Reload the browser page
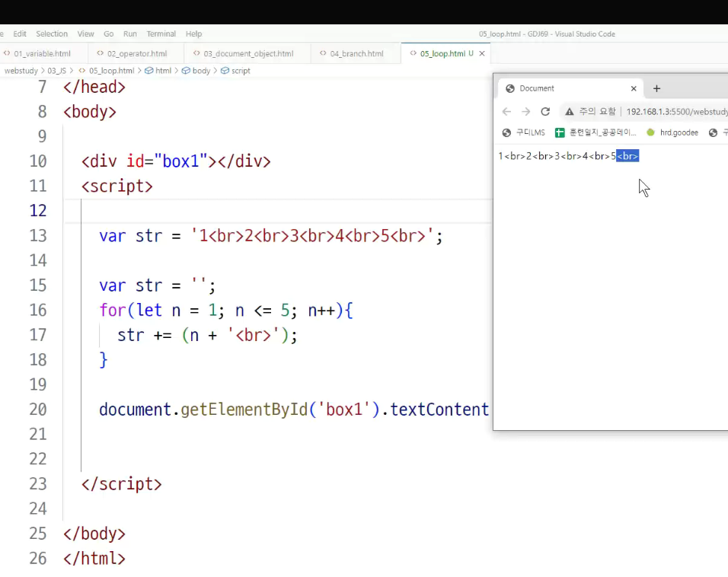Viewport: 728px width, 577px height. [545, 111]
